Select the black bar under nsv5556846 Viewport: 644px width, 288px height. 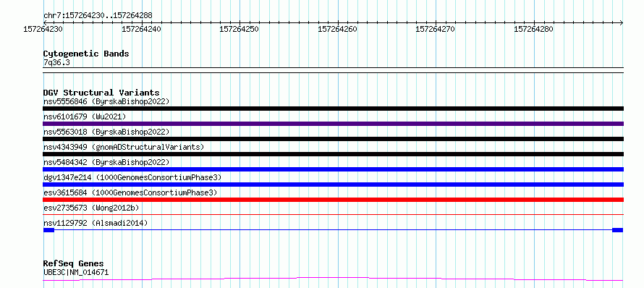click(333, 109)
